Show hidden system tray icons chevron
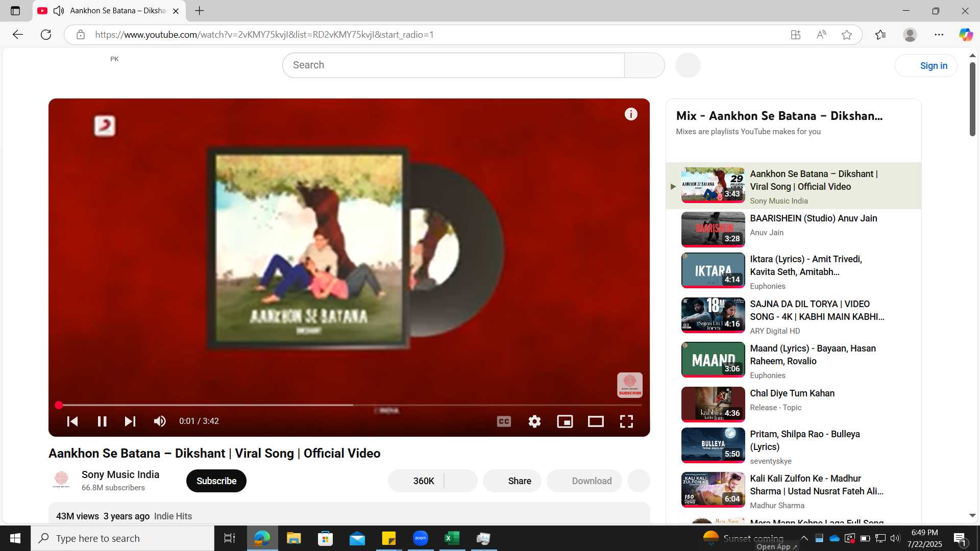Screen dimensions: 980x551 click(x=804, y=538)
